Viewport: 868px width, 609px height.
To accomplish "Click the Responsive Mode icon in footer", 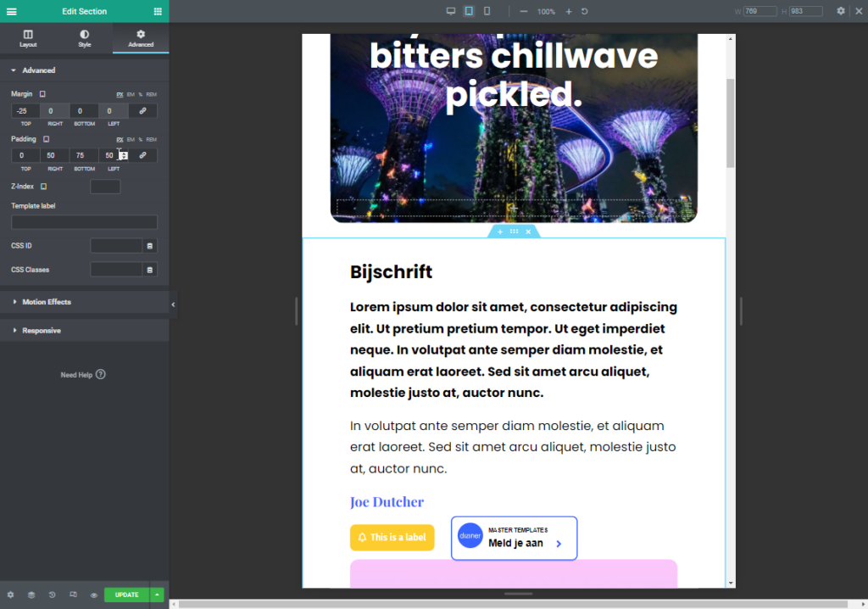I will click(73, 595).
